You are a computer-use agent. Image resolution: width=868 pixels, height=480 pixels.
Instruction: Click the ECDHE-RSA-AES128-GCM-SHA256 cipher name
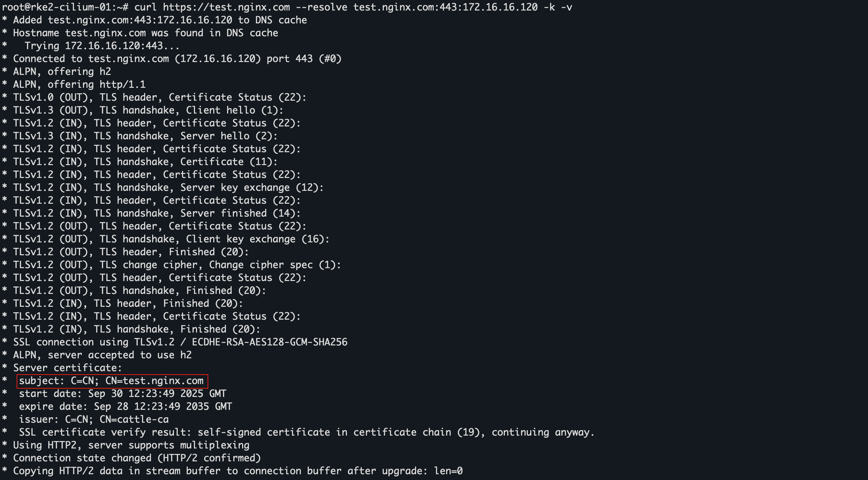[270, 342]
